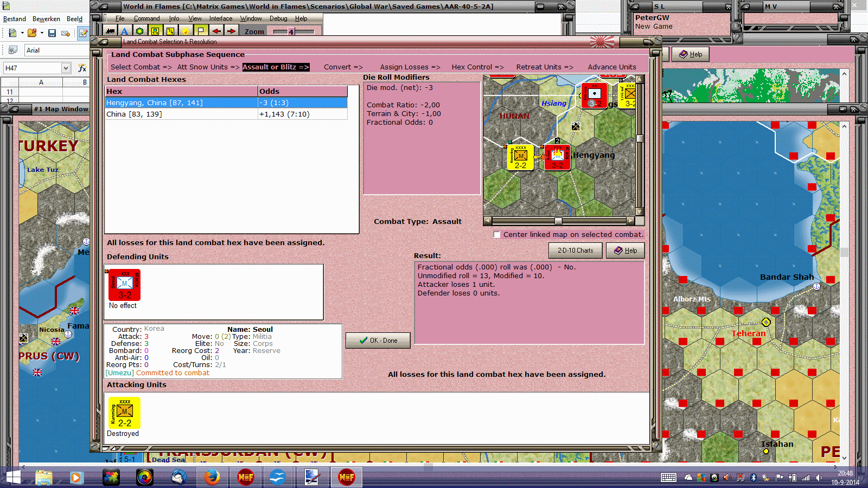Viewport: 868px width, 488px height.
Task: Click the combat mini-map vertical scrollbar thumb
Action: pyautogui.click(x=640, y=138)
